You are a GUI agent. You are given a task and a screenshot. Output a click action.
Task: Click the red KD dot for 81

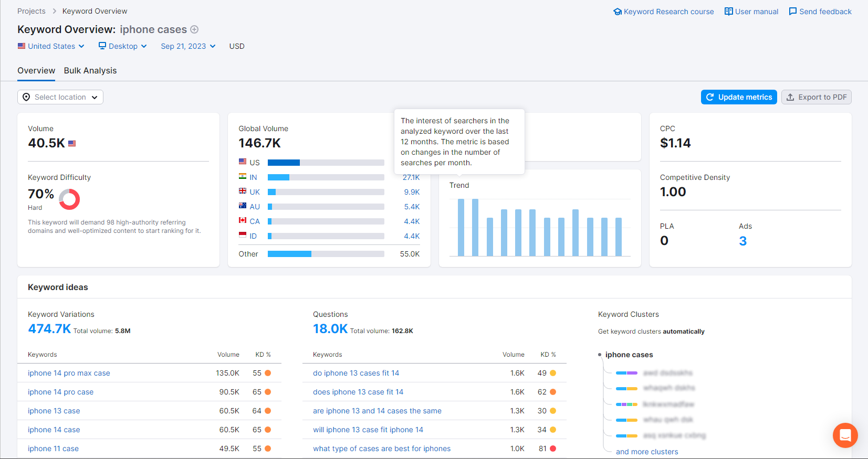(x=553, y=449)
